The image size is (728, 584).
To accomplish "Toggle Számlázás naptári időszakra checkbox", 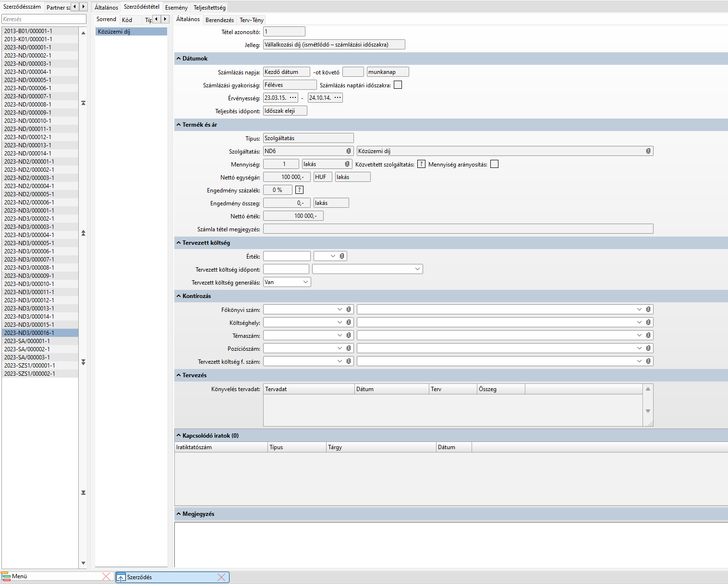I will click(398, 85).
